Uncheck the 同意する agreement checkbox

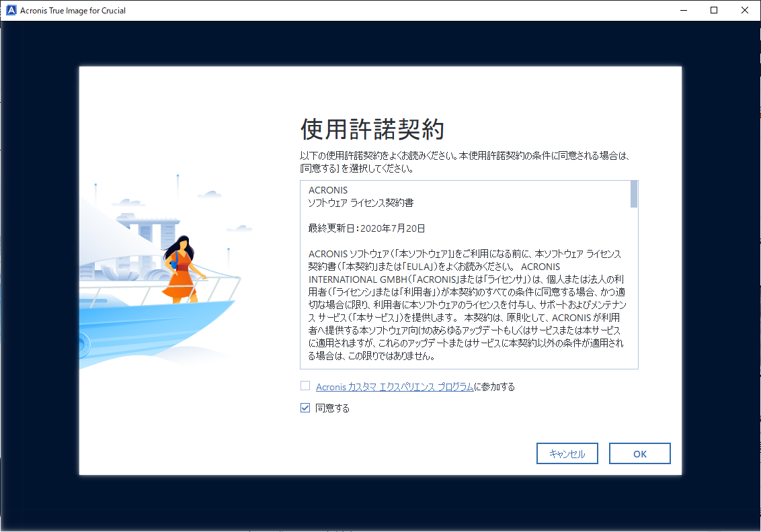[305, 408]
